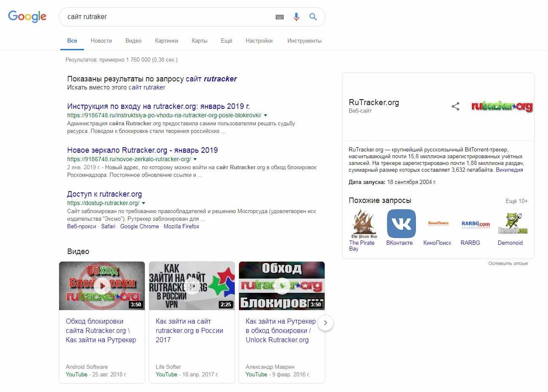Select 'Результатов: примерно 1 760 000' stats text
The height and width of the screenshot is (392, 548).
click(x=121, y=60)
